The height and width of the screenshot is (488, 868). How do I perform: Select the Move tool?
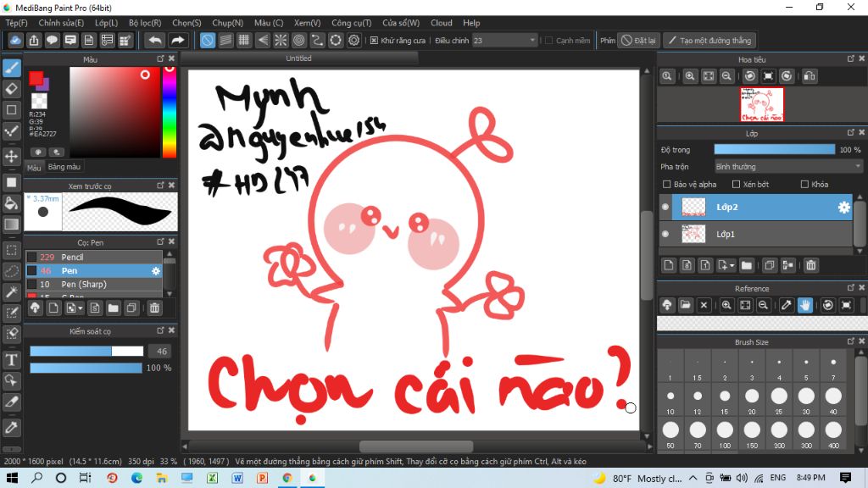(12, 157)
